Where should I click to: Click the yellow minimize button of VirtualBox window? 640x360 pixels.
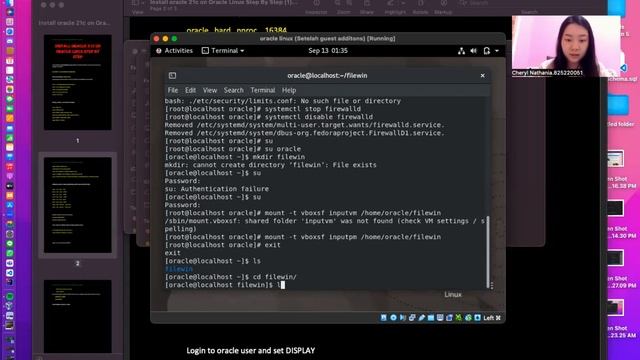(x=165, y=38)
